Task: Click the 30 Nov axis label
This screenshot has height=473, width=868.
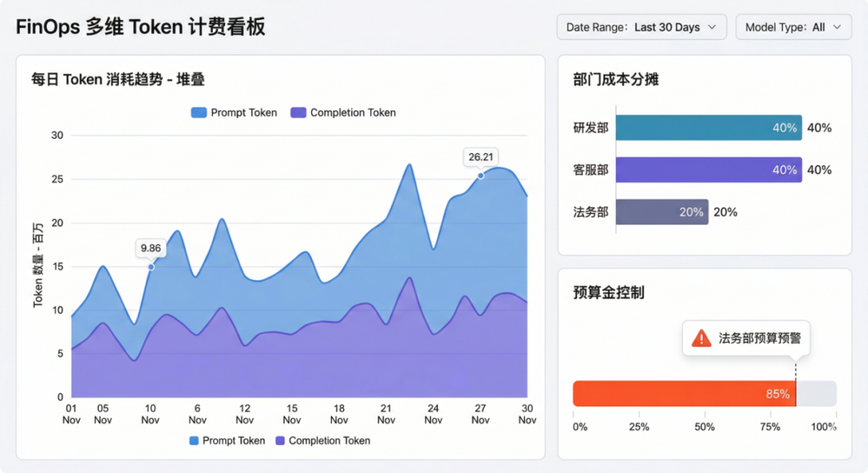Action: tap(527, 414)
